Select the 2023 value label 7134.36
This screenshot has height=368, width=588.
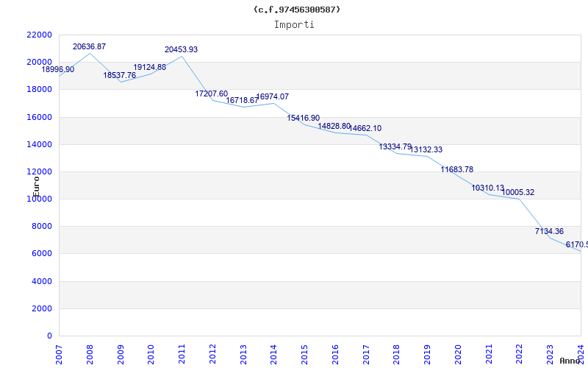[550, 232]
